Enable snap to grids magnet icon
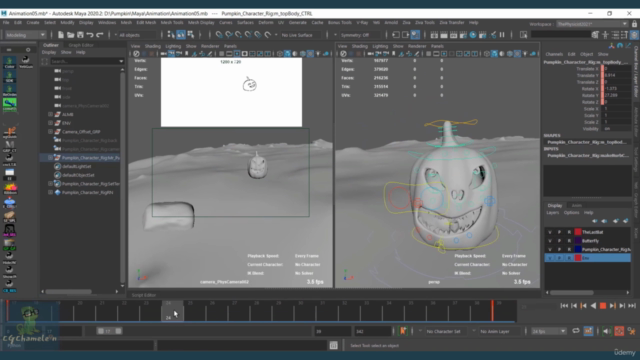Screen dimensions: 640x360 219,35
